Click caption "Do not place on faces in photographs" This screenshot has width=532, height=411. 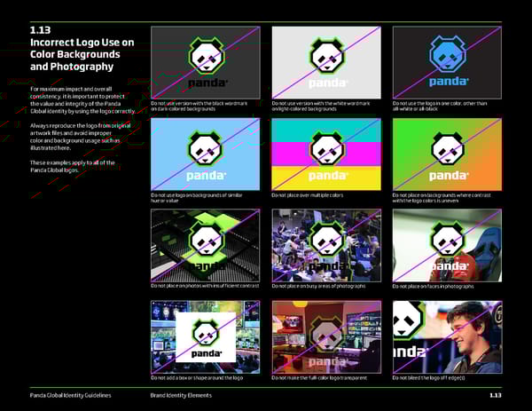[434, 286]
